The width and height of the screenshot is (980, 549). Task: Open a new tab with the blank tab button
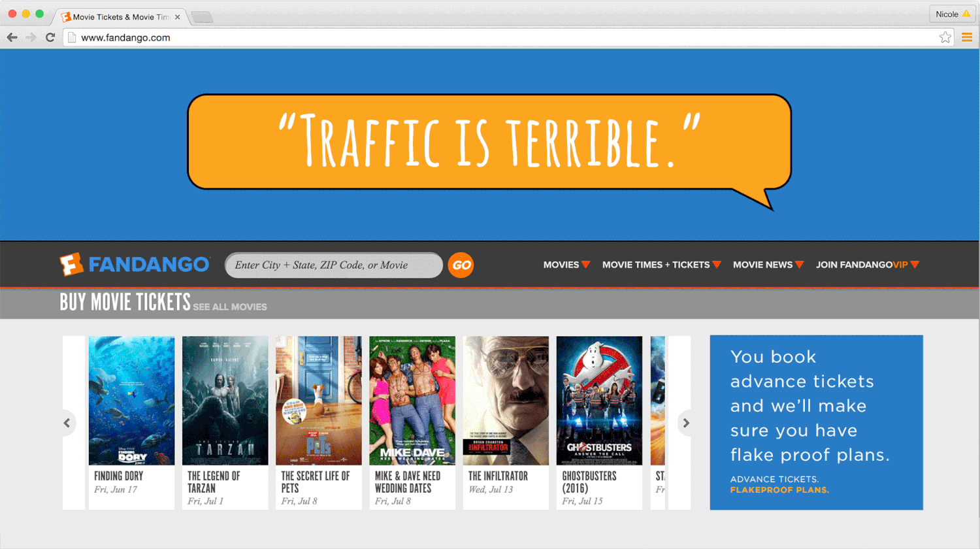click(x=202, y=18)
